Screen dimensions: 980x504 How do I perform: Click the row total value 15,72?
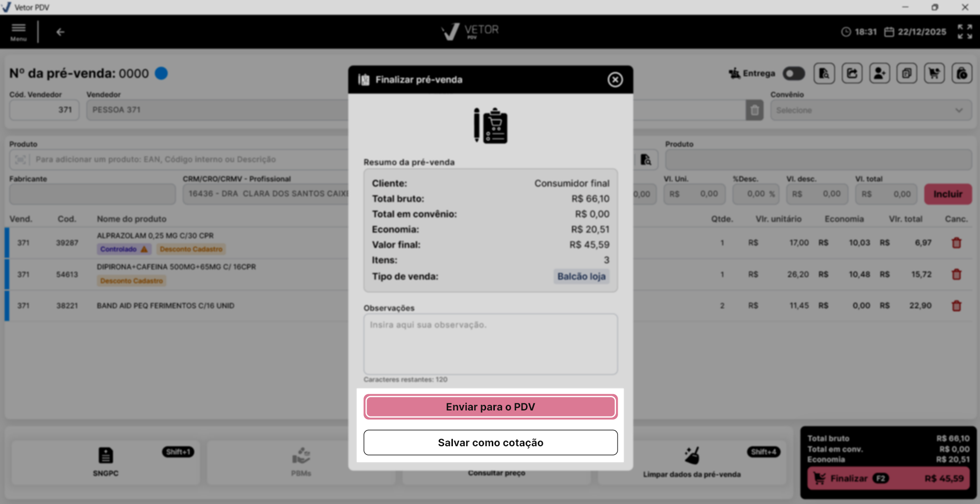point(921,274)
